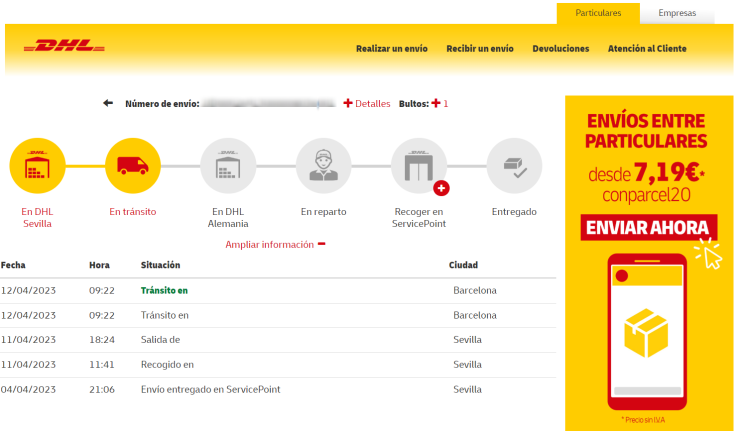Click the red plus badge on ServicePoint
The image size is (743, 431).
coord(441,188)
